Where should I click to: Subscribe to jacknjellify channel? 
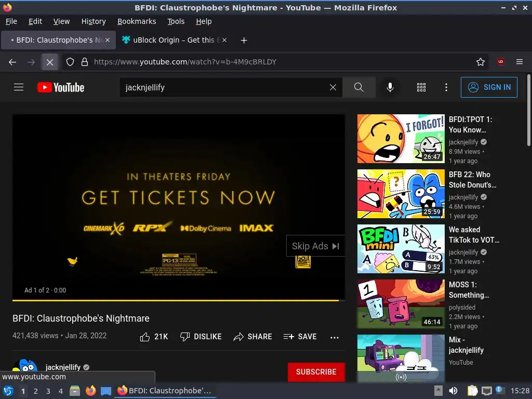316,372
